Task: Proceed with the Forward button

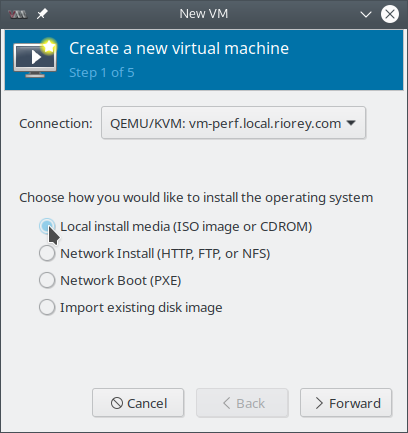Action: click(346, 403)
